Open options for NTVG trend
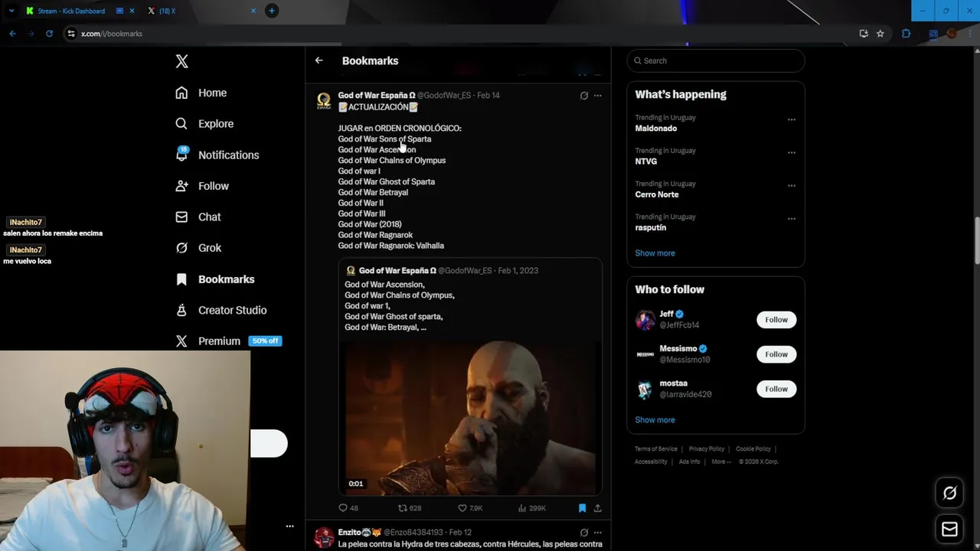This screenshot has height=551, width=980. [x=792, y=152]
